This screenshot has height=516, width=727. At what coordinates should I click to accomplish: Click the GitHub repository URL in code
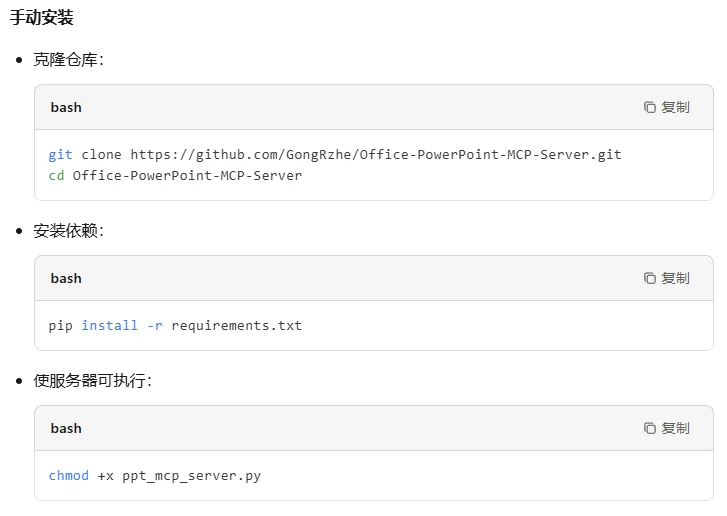(x=375, y=155)
